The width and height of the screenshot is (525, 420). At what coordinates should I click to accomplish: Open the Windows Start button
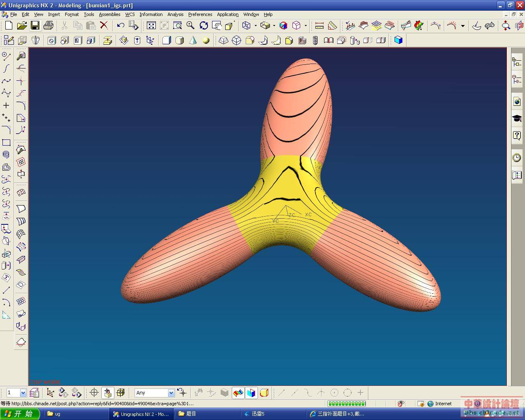point(20,414)
